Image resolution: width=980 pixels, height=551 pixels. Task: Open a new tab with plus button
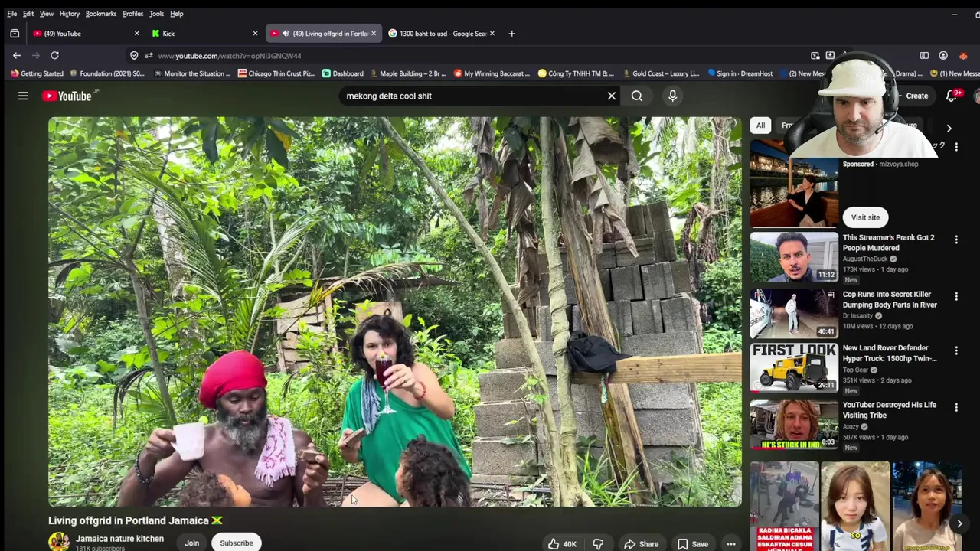click(x=511, y=33)
